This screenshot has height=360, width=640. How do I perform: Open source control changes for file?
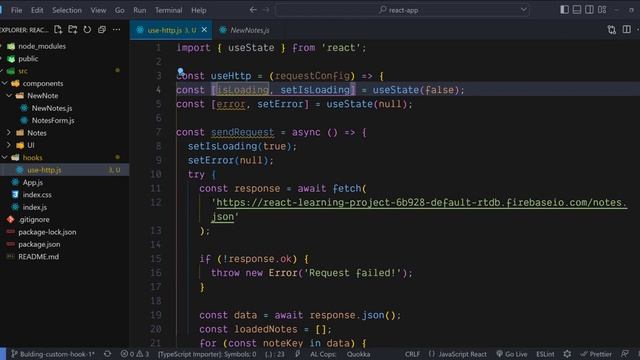(611, 29)
